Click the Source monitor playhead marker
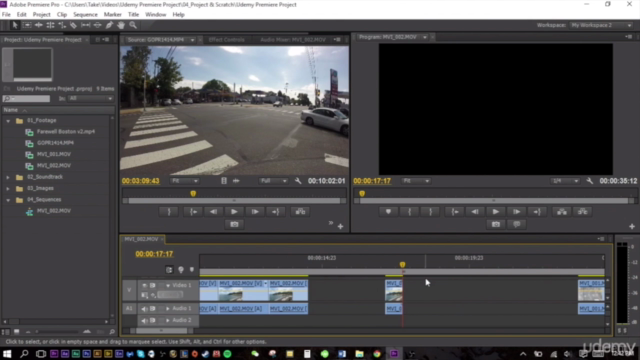The width and height of the screenshot is (640, 360). pos(193,193)
